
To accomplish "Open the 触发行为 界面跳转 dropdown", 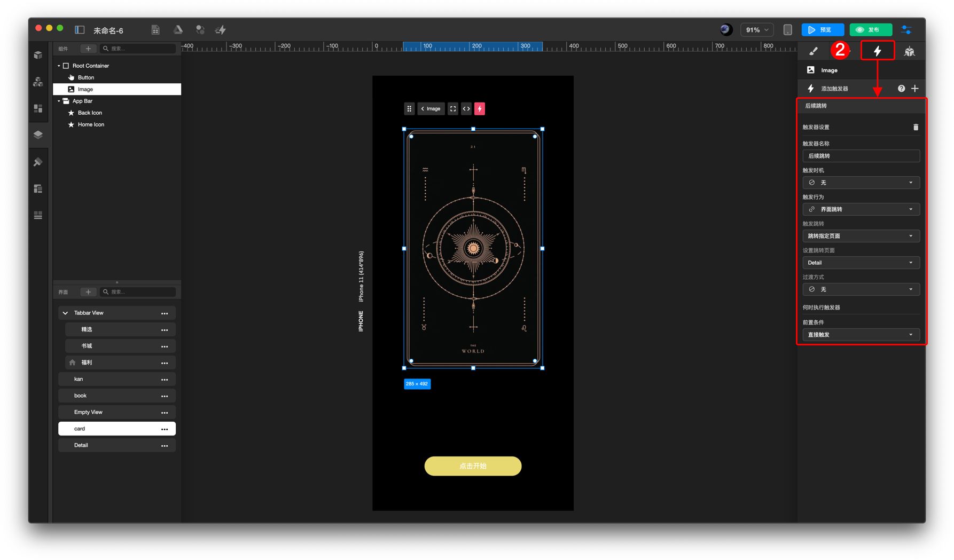I will pyautogui.click(x=861, y=209).
